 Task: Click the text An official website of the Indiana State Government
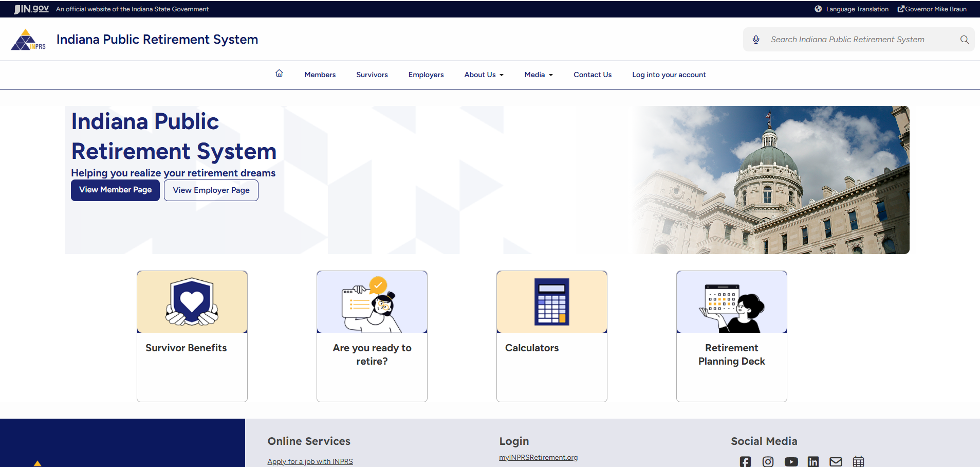click(132, 9)
